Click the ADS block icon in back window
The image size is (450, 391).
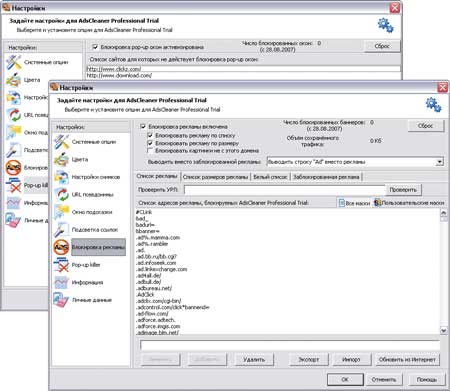point(14,168)
